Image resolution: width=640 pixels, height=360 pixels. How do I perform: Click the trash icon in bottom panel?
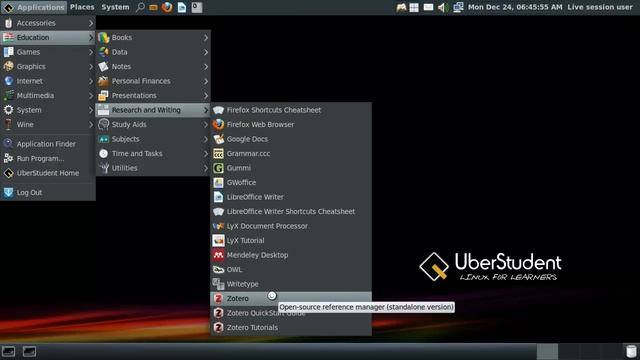631,351
